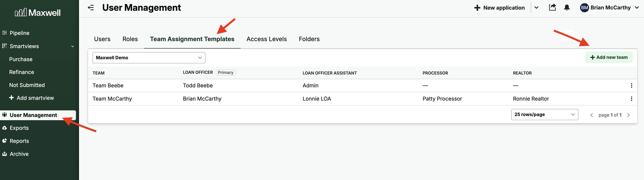This screenshot has width=644, height=180.
Task: Go to previous page arrow
Action: click(592, 115)
